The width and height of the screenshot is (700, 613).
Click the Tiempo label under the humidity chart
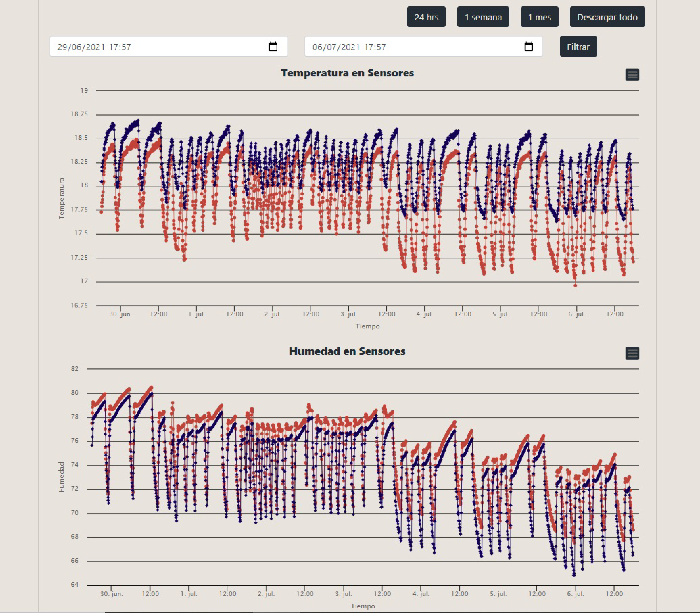363,606
